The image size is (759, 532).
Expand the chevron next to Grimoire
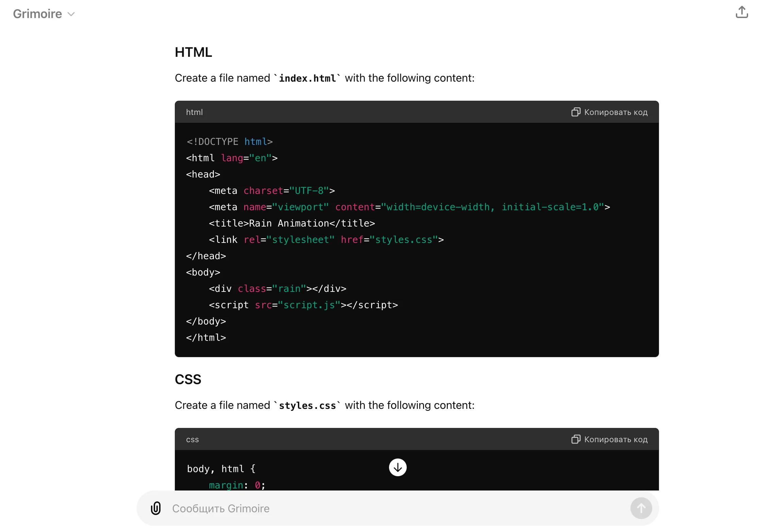coord(71,14)
